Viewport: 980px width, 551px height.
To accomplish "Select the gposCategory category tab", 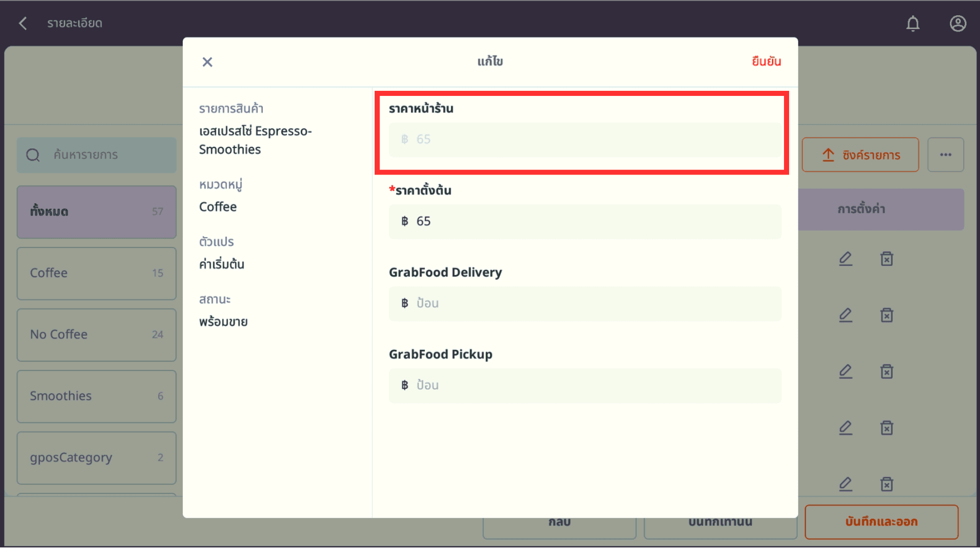I will (x=96, y=458).
